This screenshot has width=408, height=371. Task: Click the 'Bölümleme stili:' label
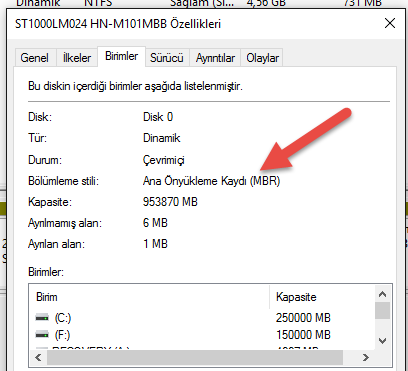pyautogui.click(x=63, y=181)
